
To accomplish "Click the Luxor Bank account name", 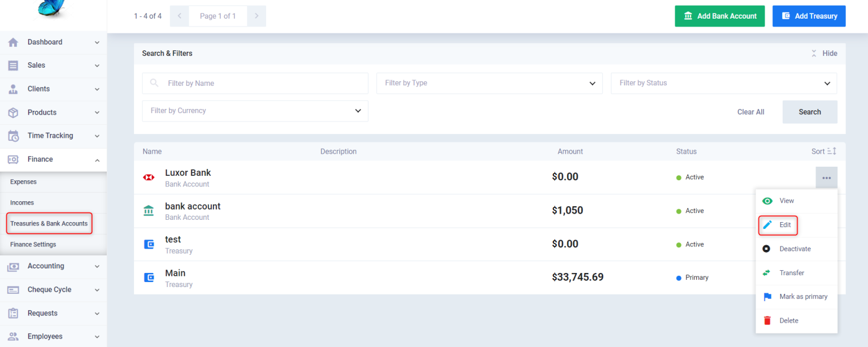I will [188, 172].
